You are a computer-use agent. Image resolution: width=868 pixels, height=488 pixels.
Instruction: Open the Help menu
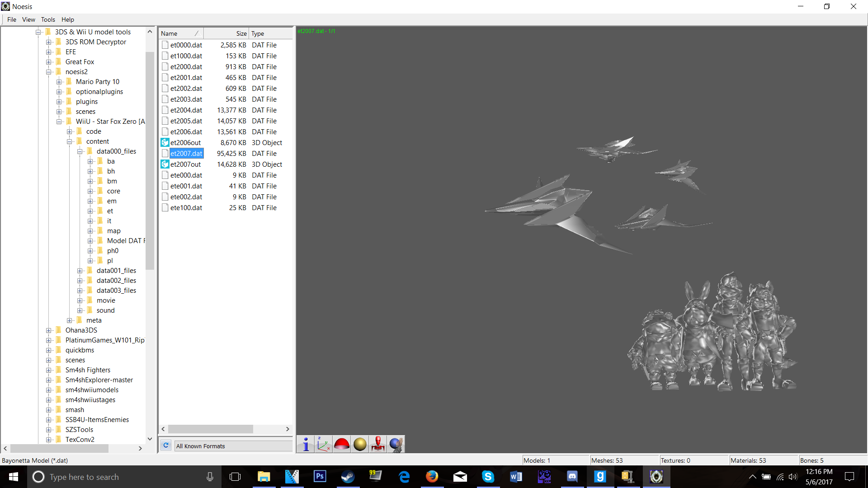click(68, 19)
